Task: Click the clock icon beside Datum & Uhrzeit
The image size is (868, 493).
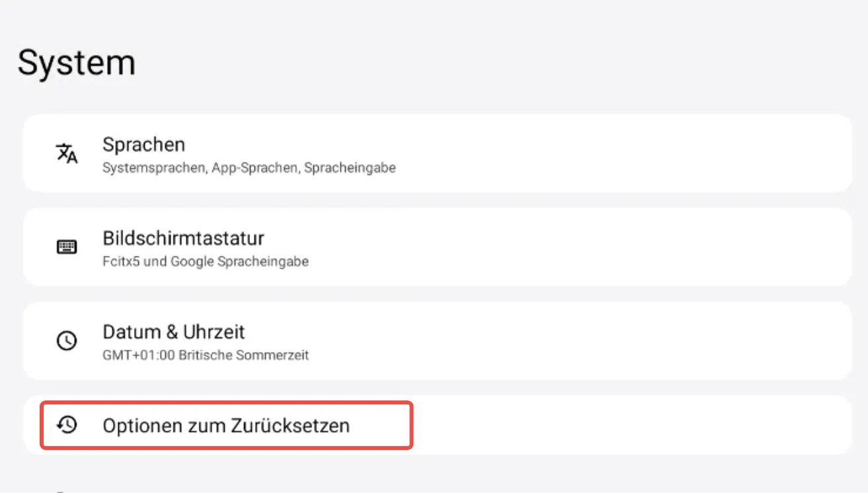Action: click(66, 341)
